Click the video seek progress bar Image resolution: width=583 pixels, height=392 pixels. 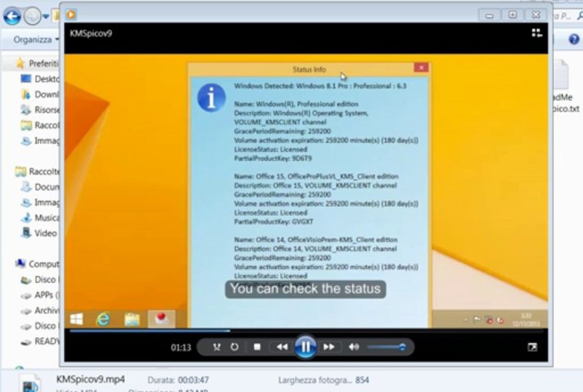[x=305, y=330]
